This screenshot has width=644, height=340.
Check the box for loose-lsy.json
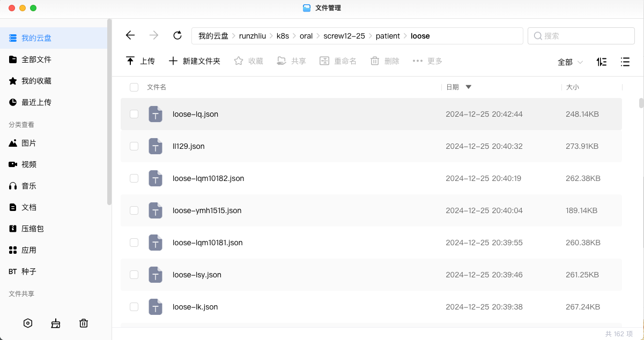pos(134,275)
